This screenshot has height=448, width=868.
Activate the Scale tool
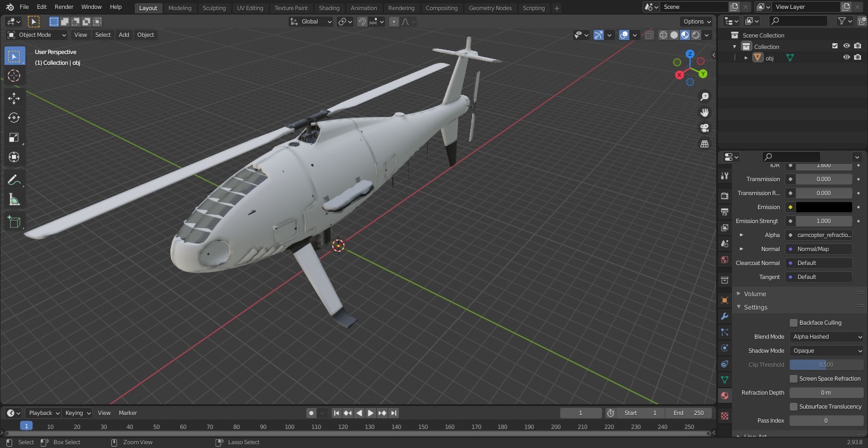14,137
